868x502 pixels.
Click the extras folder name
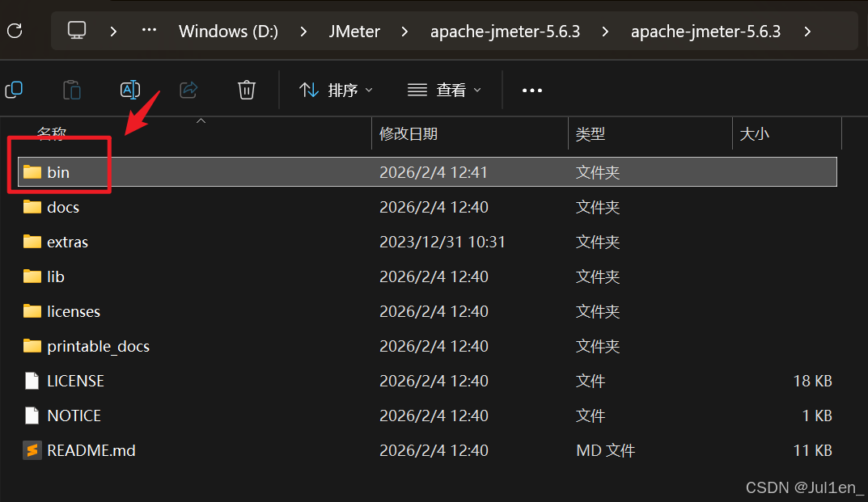coord(67,242)
